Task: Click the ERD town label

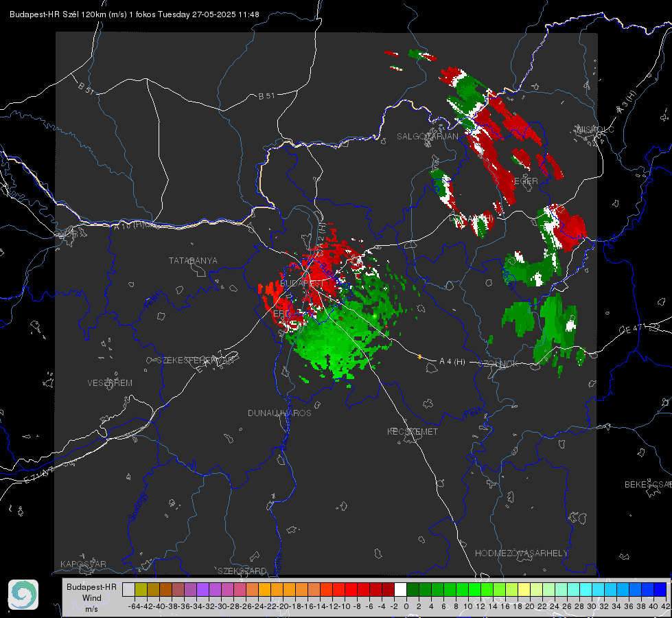Action: [x=281, y=314]
